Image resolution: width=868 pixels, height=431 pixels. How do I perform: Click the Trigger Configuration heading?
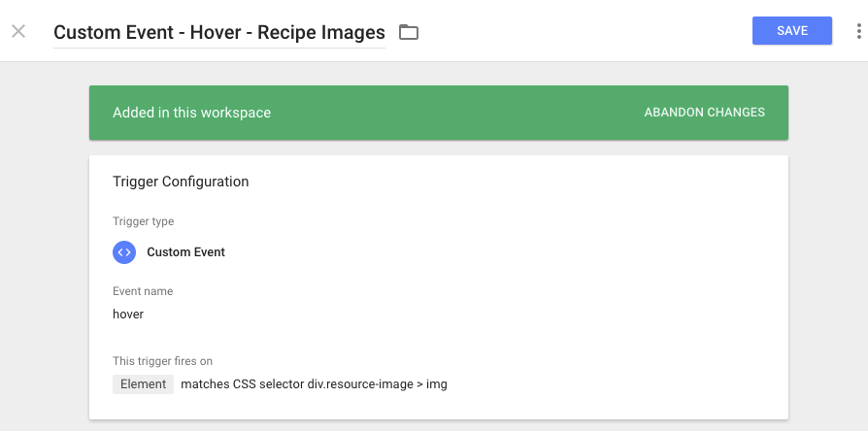[x=181, y=182]
